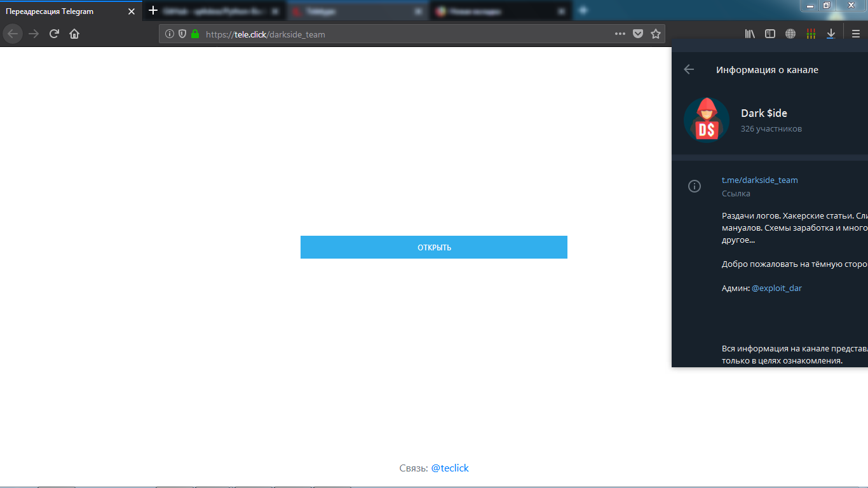Open the @teclick contact link
The width and height of the screenshot is (868, 488).
[450, 468]
